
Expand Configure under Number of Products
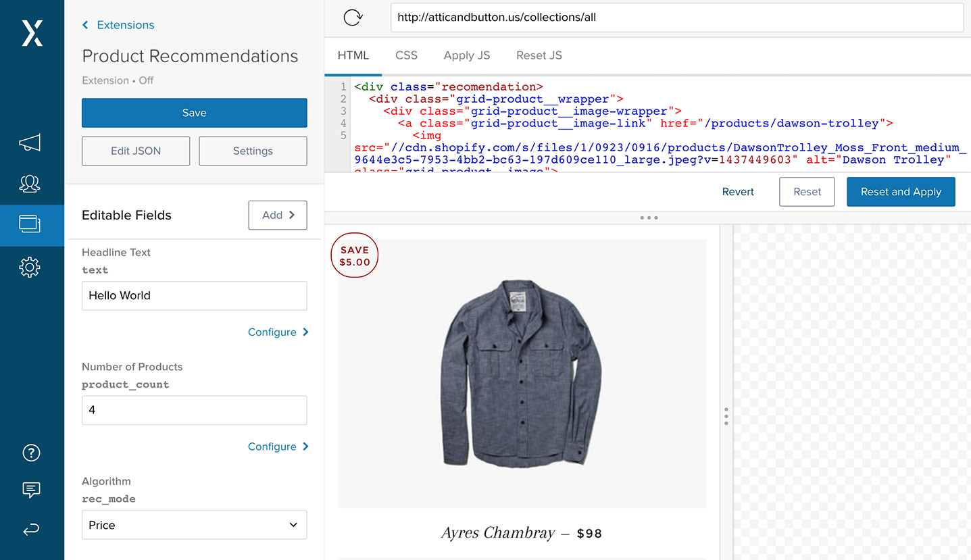pos(278,447)
